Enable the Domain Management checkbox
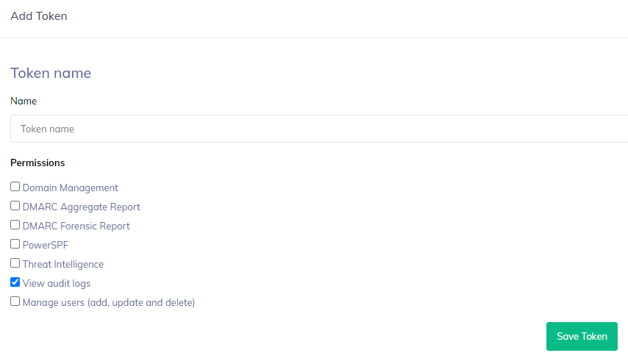Viewport: 628px width, 364px height. [15, 187]
